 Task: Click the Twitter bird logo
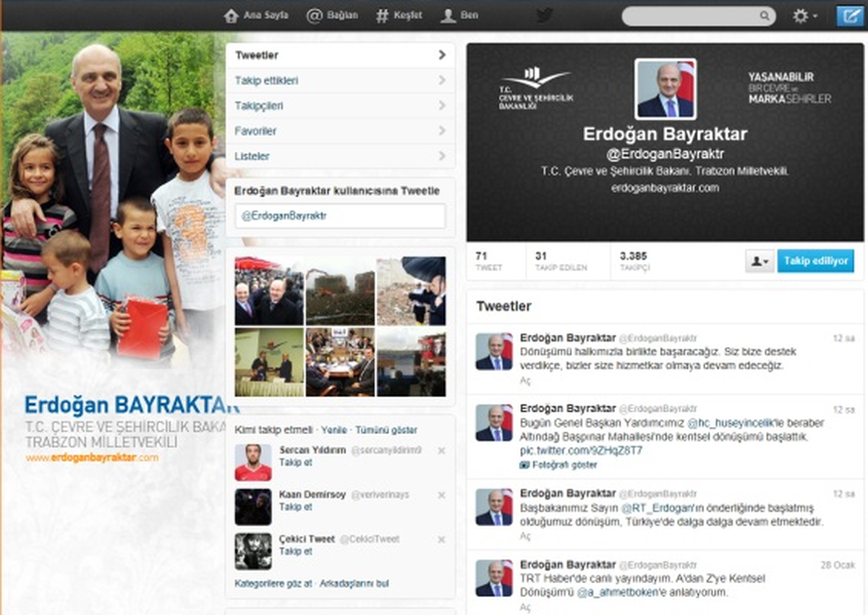(544, 15)
